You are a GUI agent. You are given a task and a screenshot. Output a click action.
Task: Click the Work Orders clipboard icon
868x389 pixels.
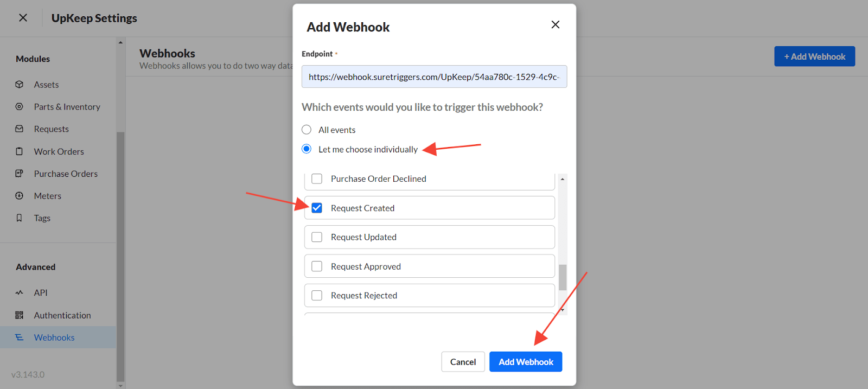point(20,151)
